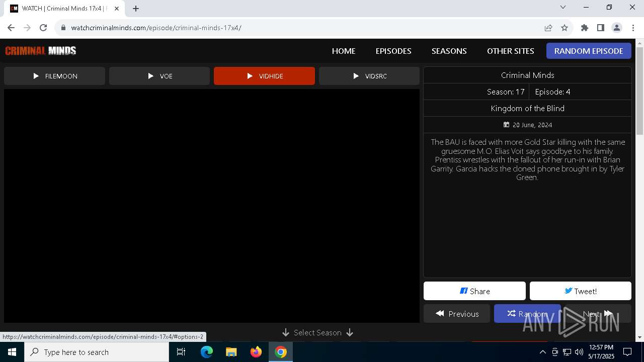
Task: Share the episode on Facebook
Action: 474,291
